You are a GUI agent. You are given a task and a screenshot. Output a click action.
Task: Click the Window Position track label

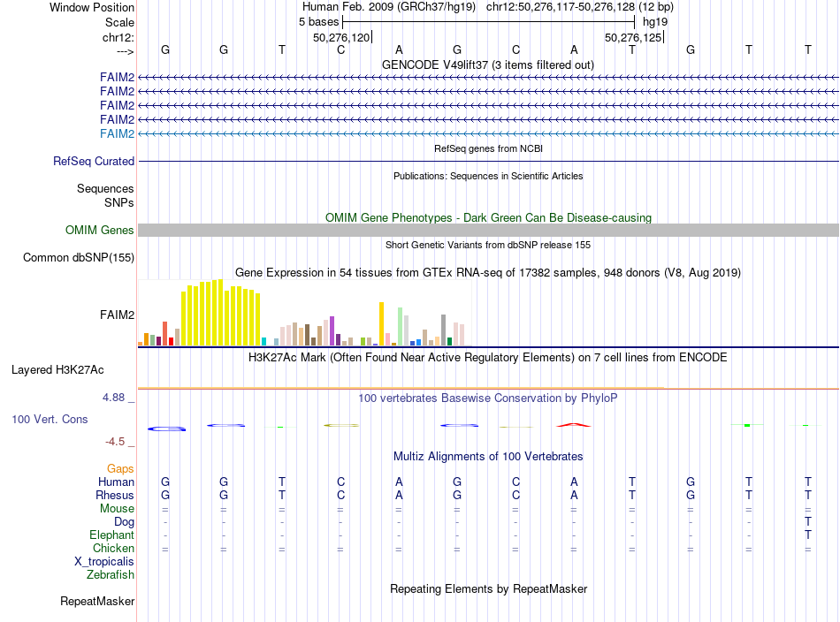point(92,7)
